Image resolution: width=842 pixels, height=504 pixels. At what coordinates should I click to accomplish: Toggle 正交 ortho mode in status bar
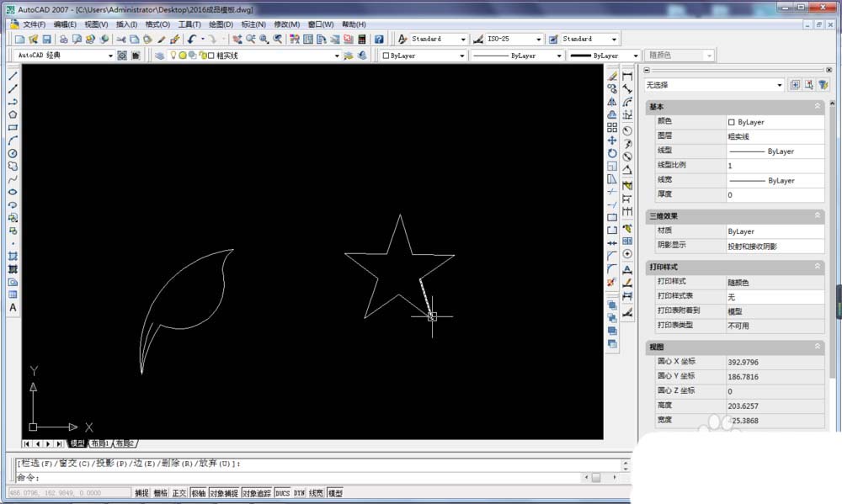(x=179, y=493)
